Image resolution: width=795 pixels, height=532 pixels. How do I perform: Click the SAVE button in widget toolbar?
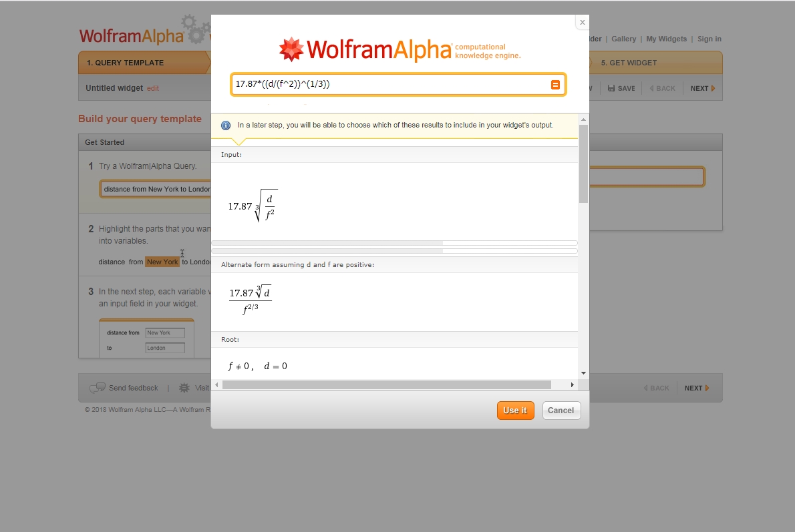tap(621, 88)
